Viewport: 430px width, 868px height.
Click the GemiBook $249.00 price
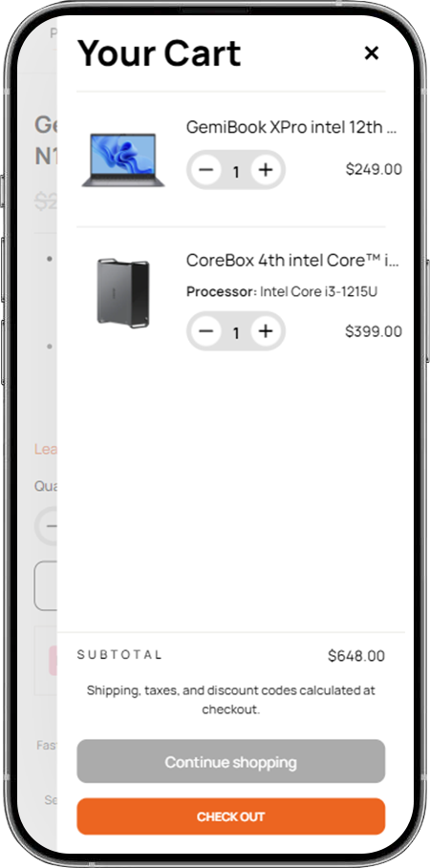(x=374, y=169)
